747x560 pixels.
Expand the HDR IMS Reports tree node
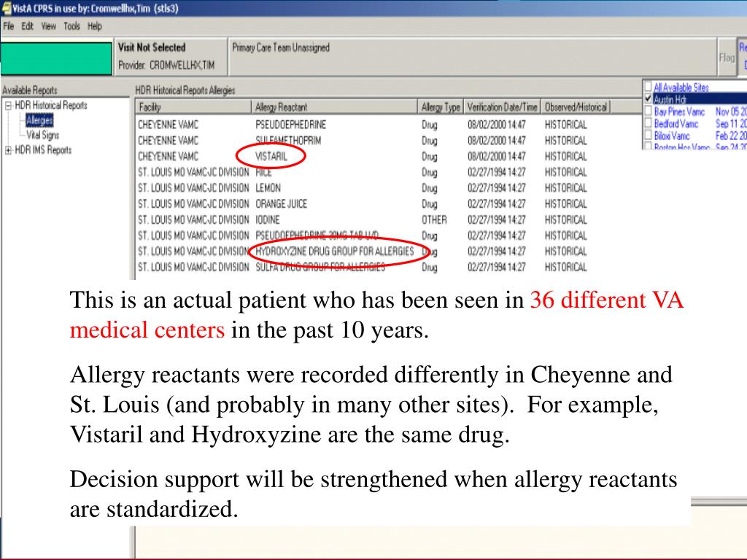[8, 150]
